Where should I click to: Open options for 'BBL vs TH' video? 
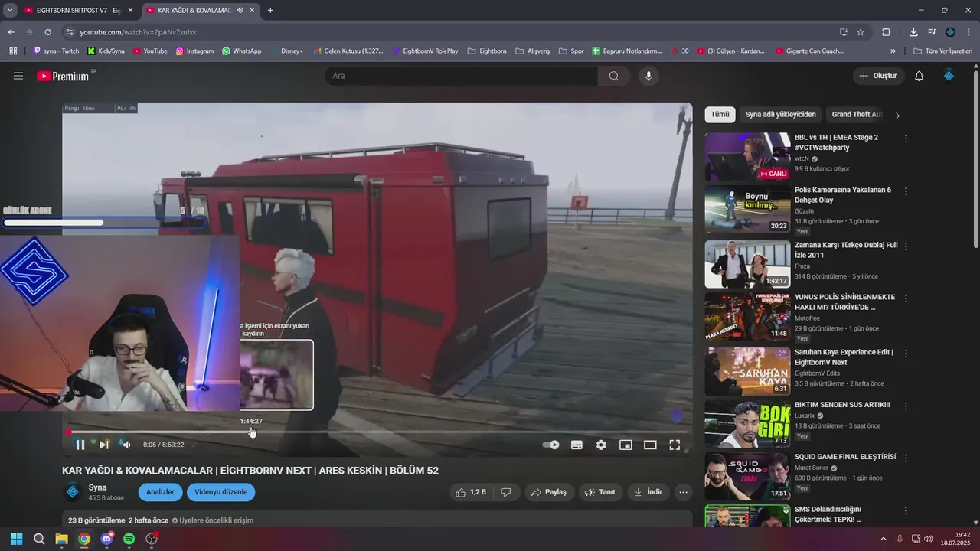pos(906,139)
